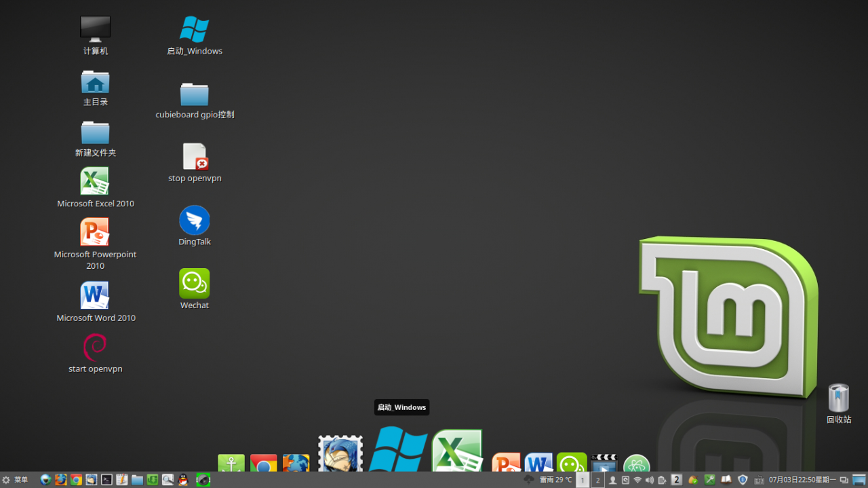The image size is (868, 488).
Task: Click the QQ penguin panel launcher
Action: point(183,480)
